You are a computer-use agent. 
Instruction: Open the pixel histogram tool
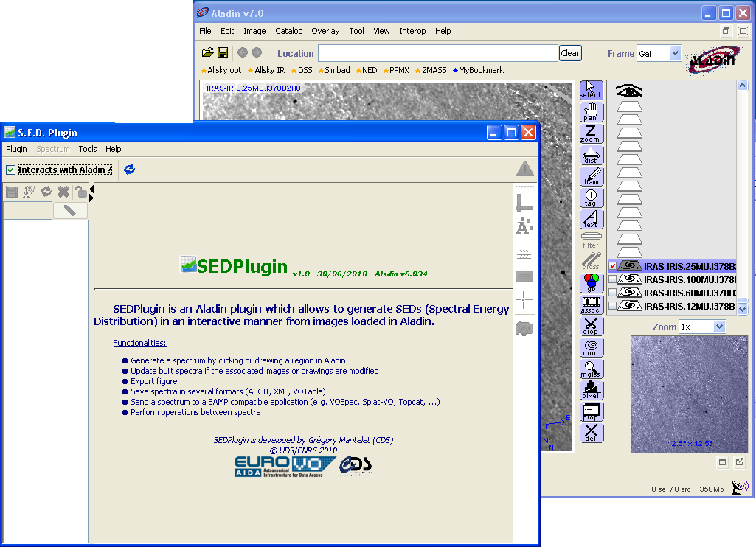pyautogui.click(x=591, y=390)
